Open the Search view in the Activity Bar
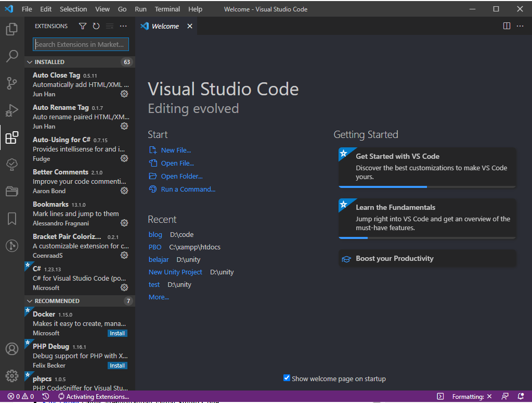Screen dimensions: 532x403 coord(12,56)
